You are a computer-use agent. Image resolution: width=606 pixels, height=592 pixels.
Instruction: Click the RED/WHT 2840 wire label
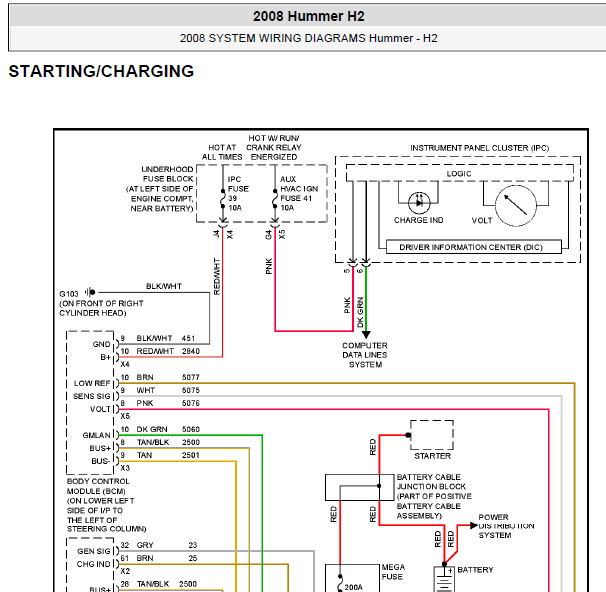tap(168, 351)
